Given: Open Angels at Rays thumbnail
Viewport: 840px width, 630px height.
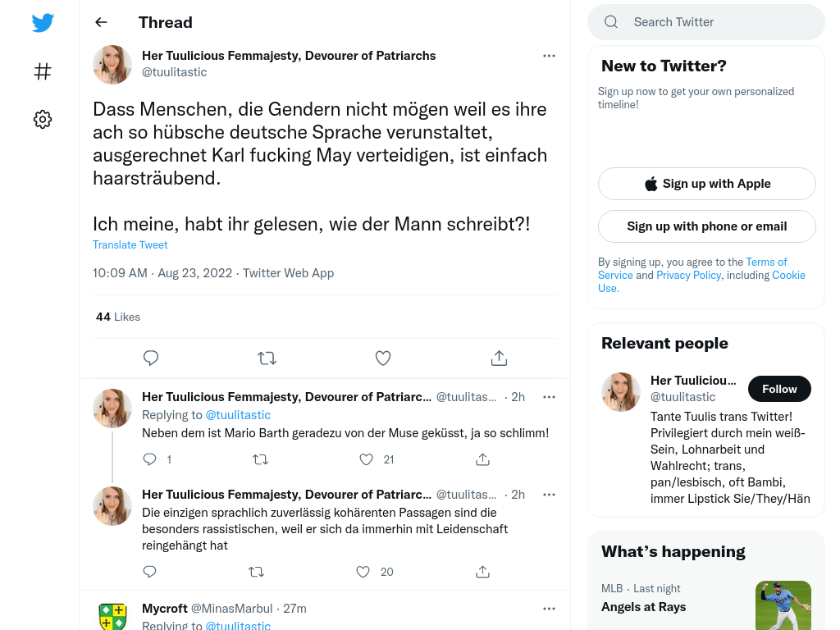Looking at the screenshot, I should click(783, 605).
